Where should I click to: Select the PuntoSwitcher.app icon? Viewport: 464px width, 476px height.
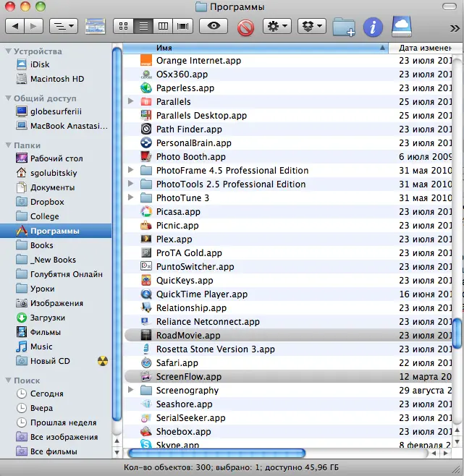146,266
